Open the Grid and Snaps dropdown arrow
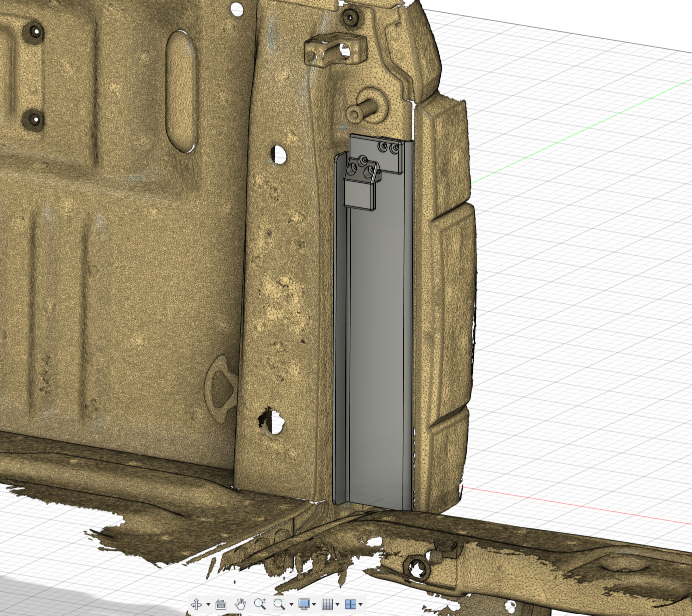The width and height of the screenshot is (692, 616). (x=337, y=605)
